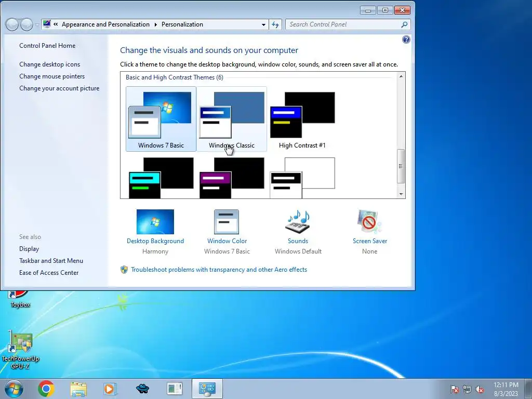Click the Control Panel address bar icon
532x399 pixels.
click(x=47, y=24)
